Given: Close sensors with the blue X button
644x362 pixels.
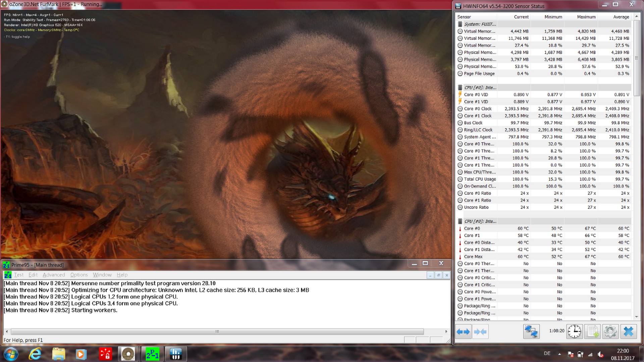Looking at the screenshot, I should point(628,331).
